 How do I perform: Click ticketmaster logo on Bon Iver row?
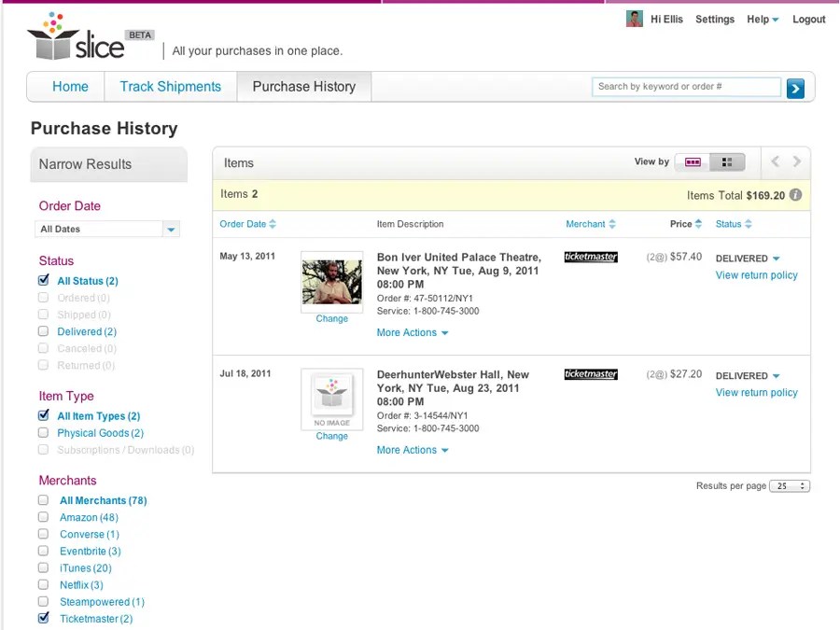point(591,257)
